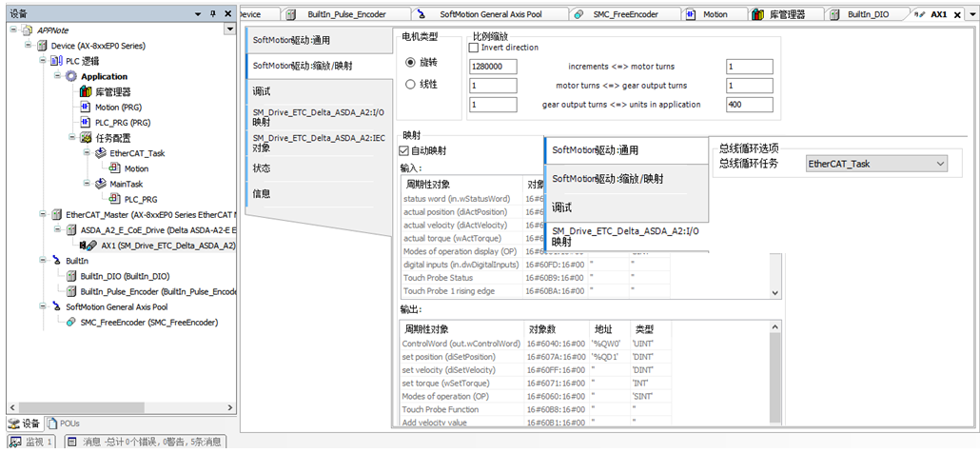Click the EtherCAT_Task icon in tree
The height and width of the screenshot is (453, 980).
click(100, 153)
